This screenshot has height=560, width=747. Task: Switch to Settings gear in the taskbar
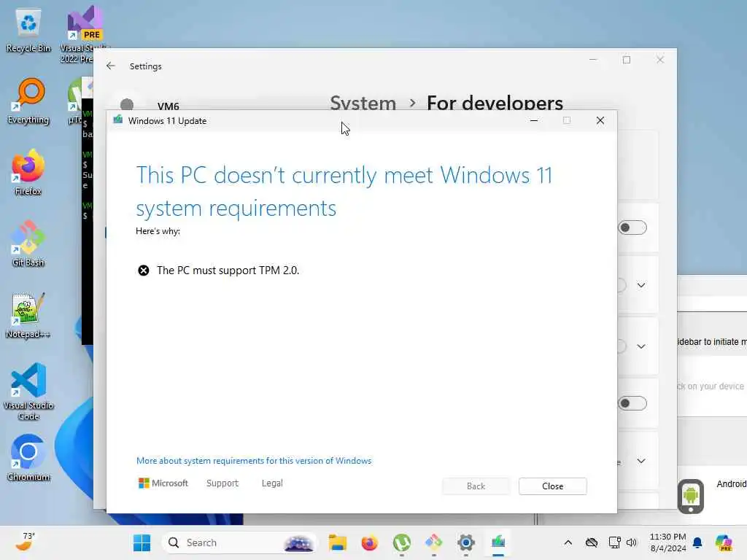[x=466, y=542]
